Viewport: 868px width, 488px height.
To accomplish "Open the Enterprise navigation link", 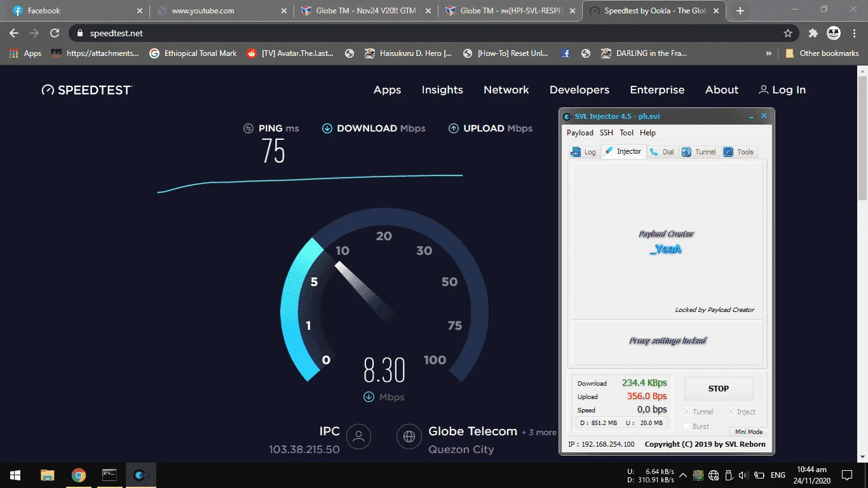I will click(x=657, y=90).
